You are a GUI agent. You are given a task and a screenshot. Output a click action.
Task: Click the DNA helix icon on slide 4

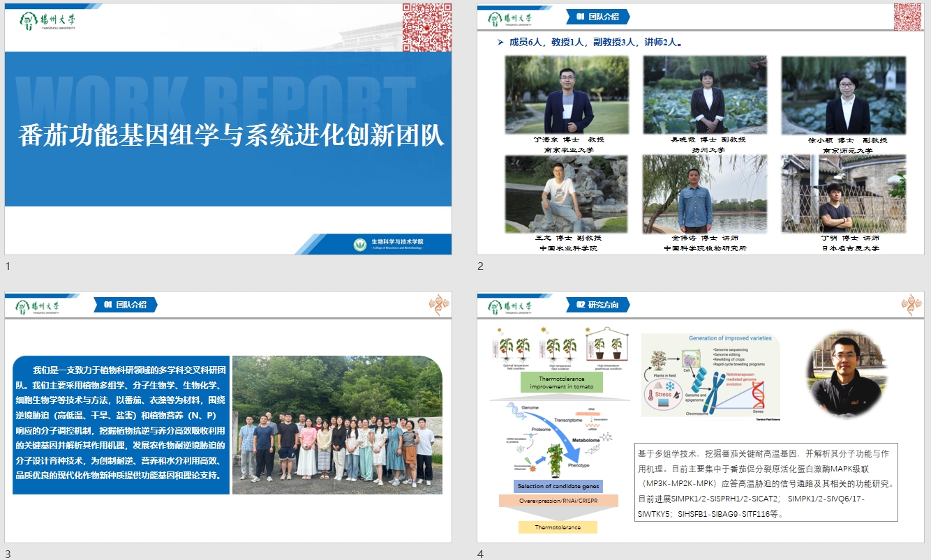point(911,305)
